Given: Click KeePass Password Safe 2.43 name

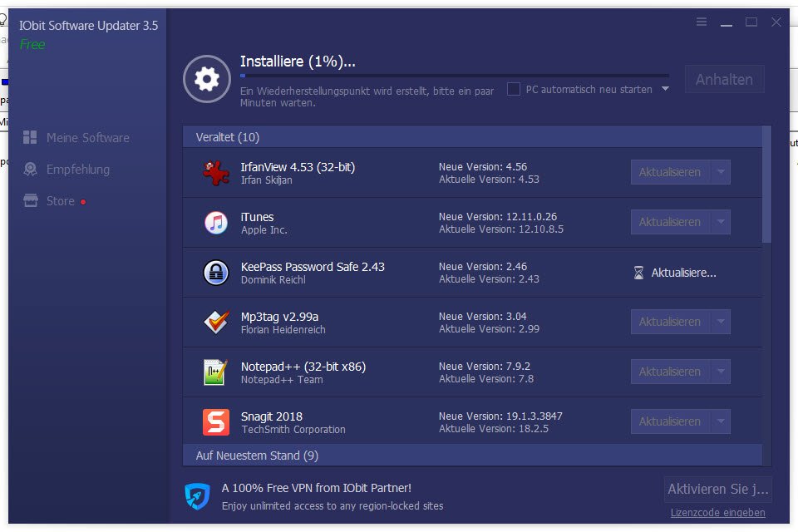Looking at the screenshot, I should coord(313,267).
